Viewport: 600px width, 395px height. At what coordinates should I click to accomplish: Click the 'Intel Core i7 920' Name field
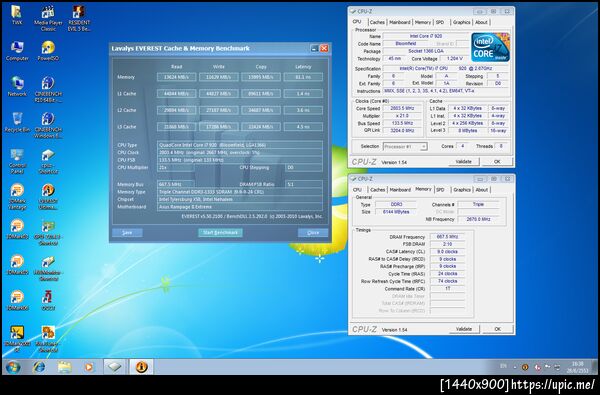pos(426,36)
